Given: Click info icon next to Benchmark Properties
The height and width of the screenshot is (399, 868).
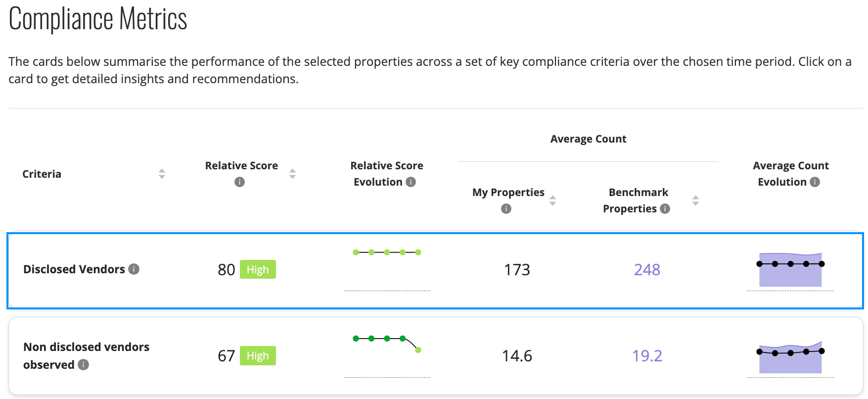Looking at the screenshot, I should tap(665, 209).
